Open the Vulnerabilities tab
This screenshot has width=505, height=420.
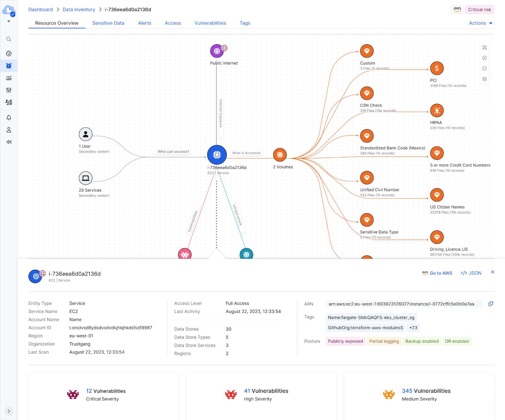tap(210, 23)
